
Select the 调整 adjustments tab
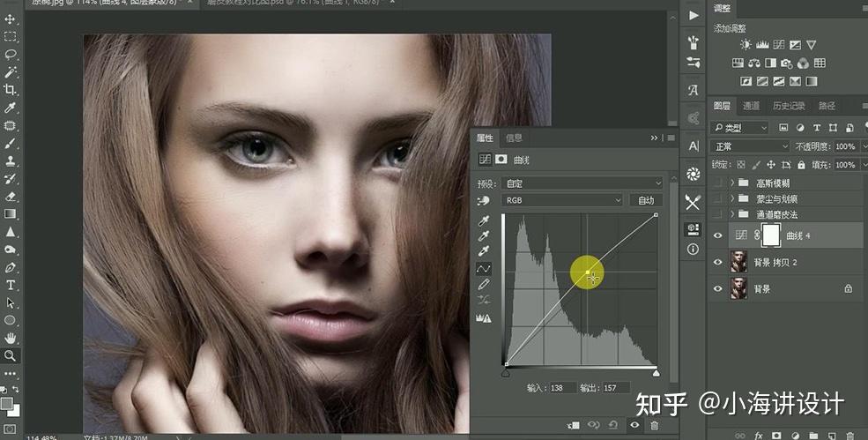722,9
